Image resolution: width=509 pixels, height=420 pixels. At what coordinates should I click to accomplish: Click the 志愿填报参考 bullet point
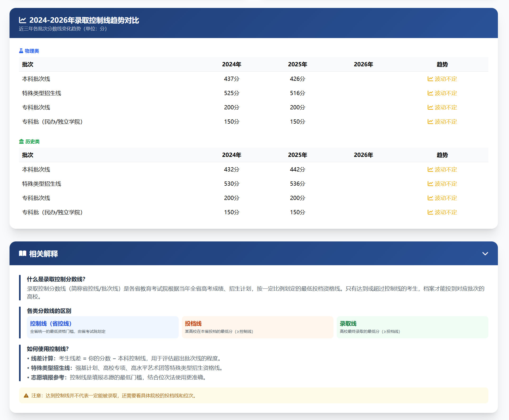pos(117,377)
